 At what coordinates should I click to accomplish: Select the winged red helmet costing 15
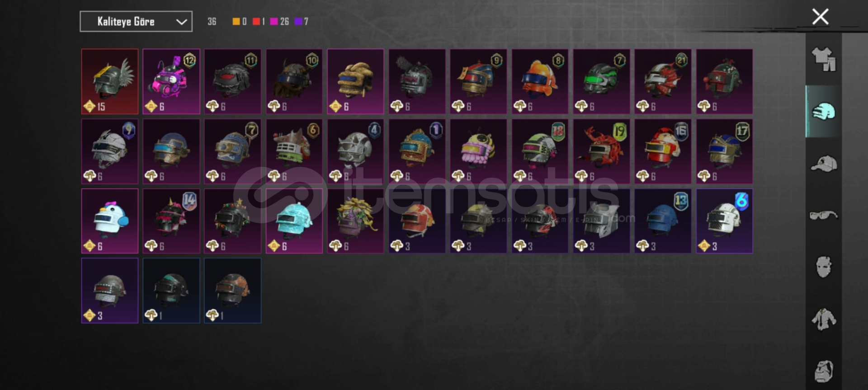pyautogui.click(x=110, y=81)
